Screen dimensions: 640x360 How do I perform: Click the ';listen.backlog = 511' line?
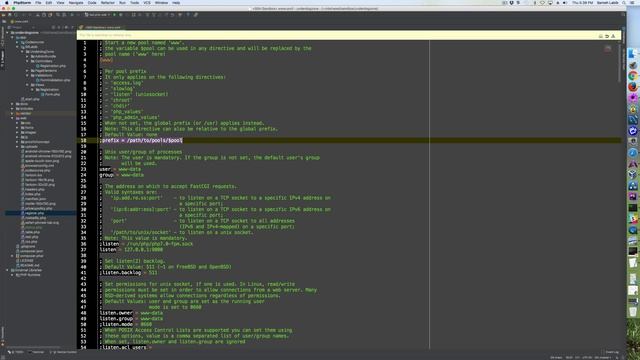point(129,272)
